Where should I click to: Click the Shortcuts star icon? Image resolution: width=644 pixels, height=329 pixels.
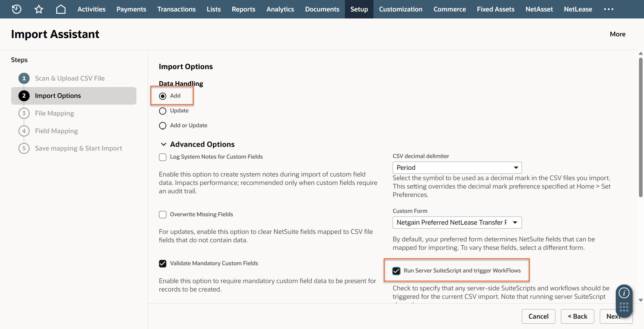39,9
